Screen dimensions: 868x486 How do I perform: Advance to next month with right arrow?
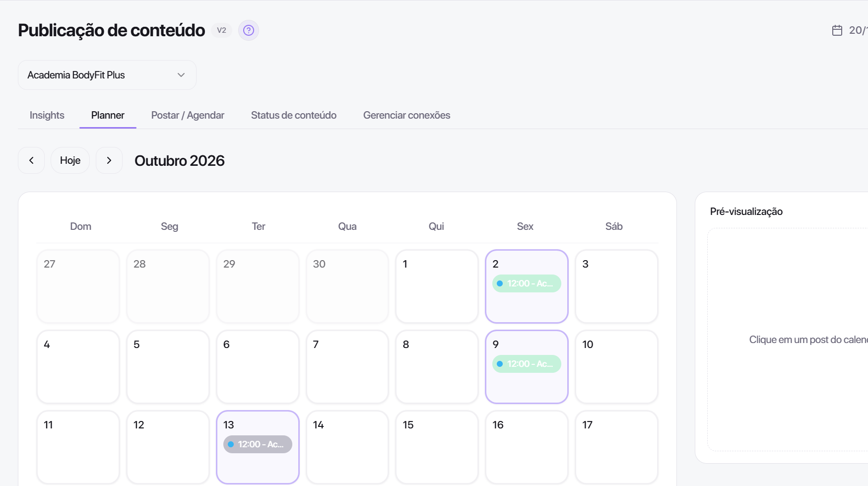(x=109, y=160)
